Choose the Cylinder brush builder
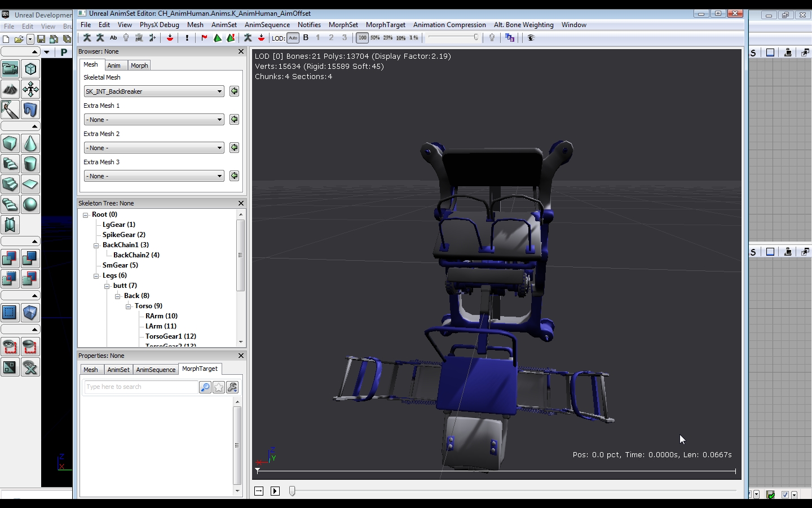Image resolution: width=812 pixels, height=508 pixels. 30,164
